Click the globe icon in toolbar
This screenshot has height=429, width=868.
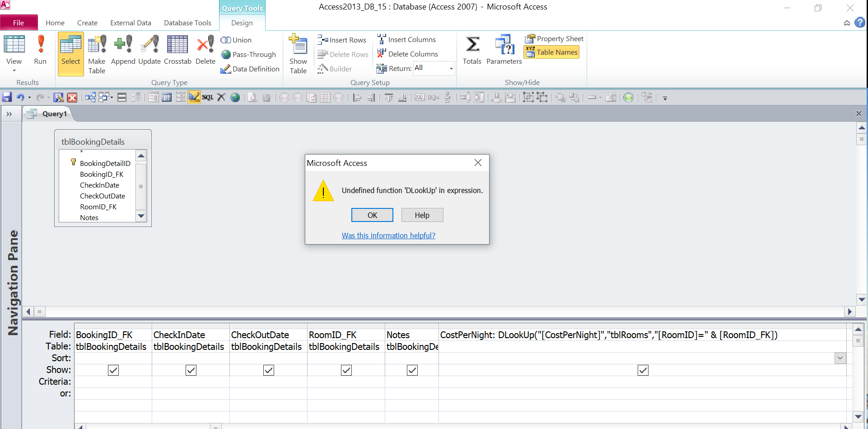point(235,97)
